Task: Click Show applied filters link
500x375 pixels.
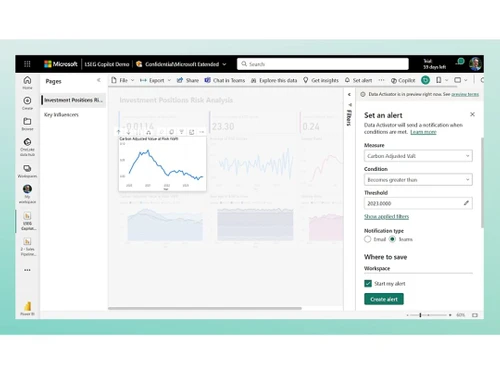Action: coord(386,217)
